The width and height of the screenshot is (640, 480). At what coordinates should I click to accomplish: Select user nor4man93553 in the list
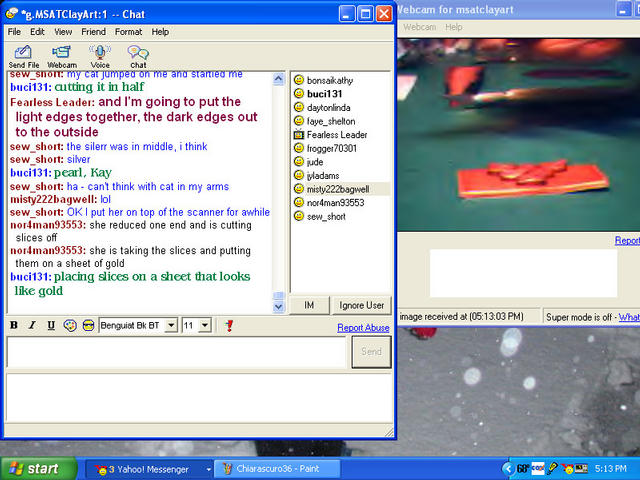pos(336,202)
